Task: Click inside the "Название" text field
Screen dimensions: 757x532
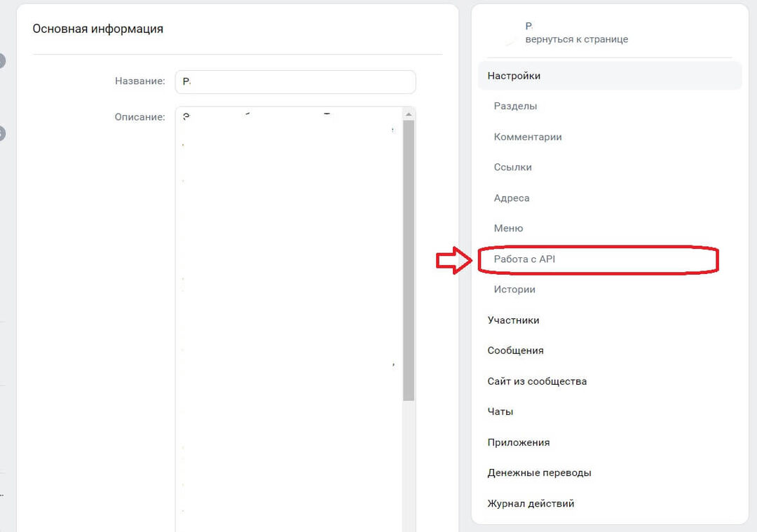Action: (x=294, y=81)
